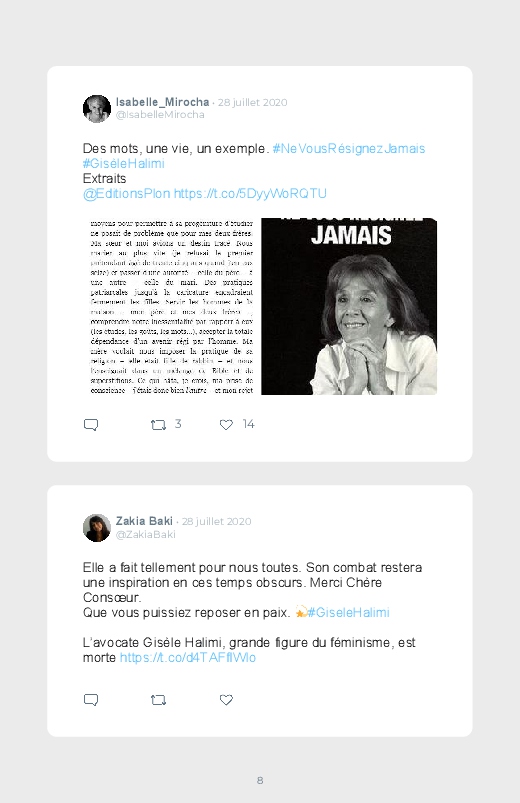
Task: Open the #NeVousRésignezJamais hashtag
Action: click(x=348, y=149)
